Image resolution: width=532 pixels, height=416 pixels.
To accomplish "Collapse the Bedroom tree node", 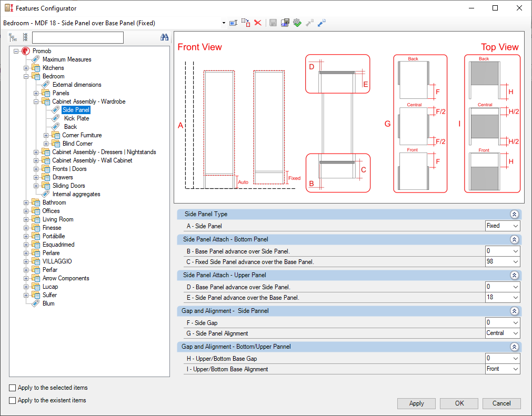I will click(26, 76).
